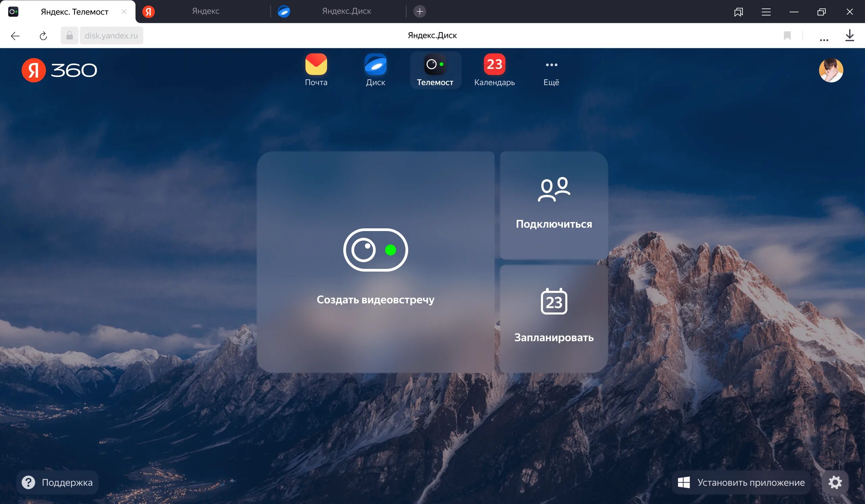Click the lock site security icon
Screen dimensions: 865x504
(x=69, y=35)
